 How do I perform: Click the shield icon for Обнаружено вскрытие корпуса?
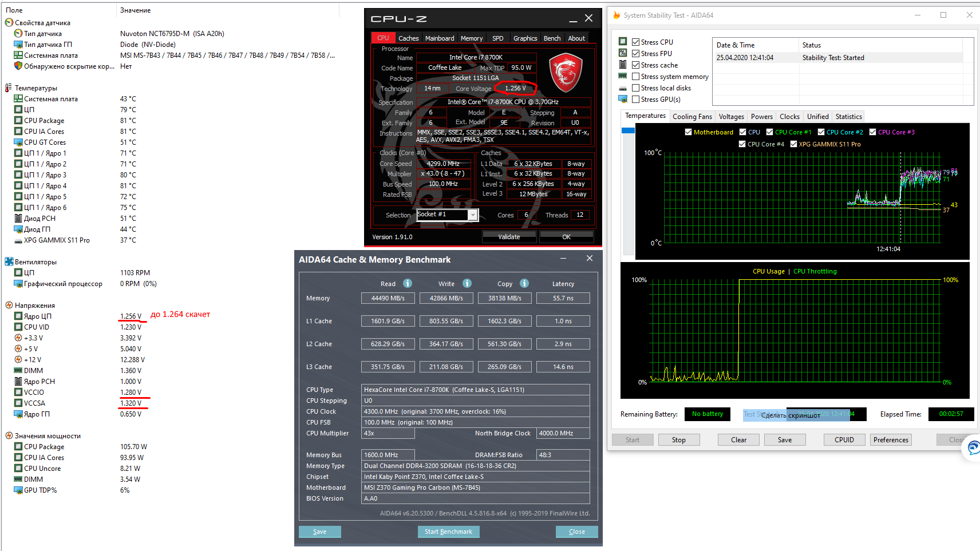click(x=18, y=66)
